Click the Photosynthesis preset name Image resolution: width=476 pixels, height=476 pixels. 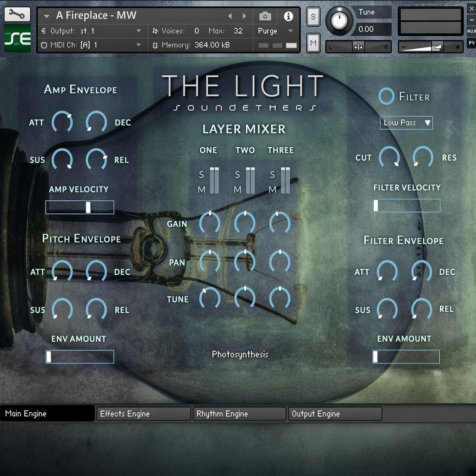point(240,354)
